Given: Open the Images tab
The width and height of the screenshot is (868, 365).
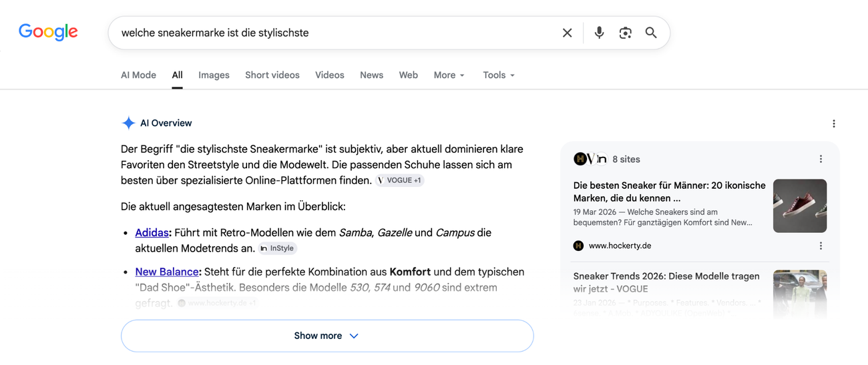Looking at the screenshot, I should 214,75.
